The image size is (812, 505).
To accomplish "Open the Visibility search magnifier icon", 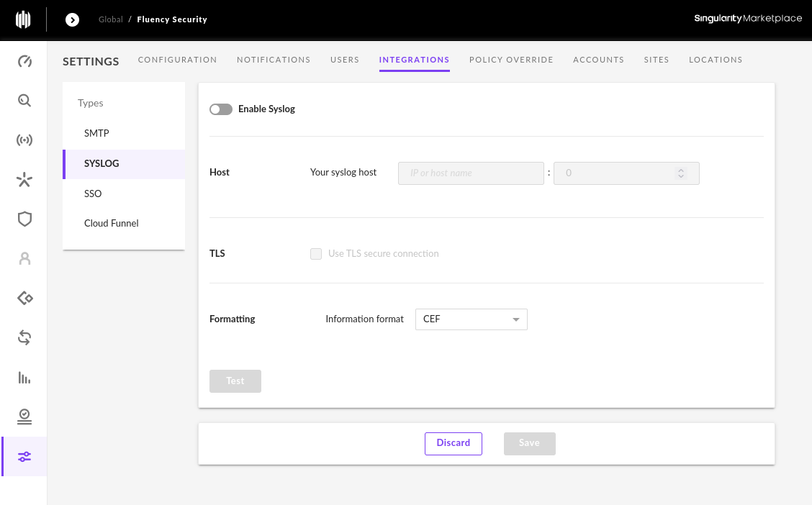I will click(24, 101).
